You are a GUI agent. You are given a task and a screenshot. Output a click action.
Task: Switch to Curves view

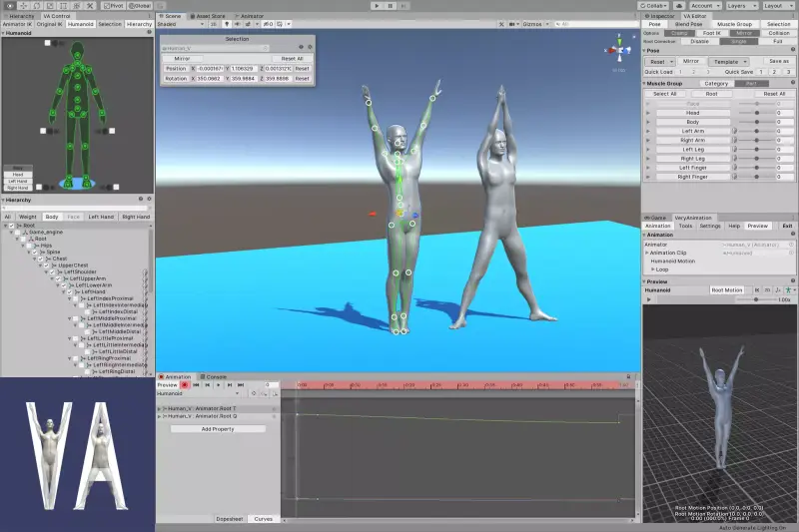coord(263,519)
